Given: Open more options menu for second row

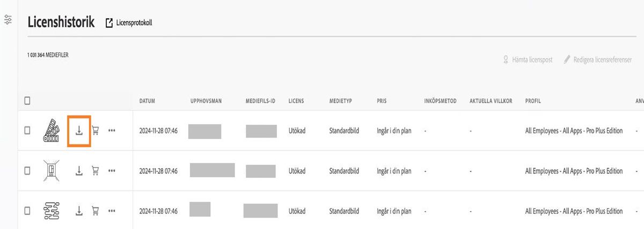Looking at the screenshot, I should point(112,171).
